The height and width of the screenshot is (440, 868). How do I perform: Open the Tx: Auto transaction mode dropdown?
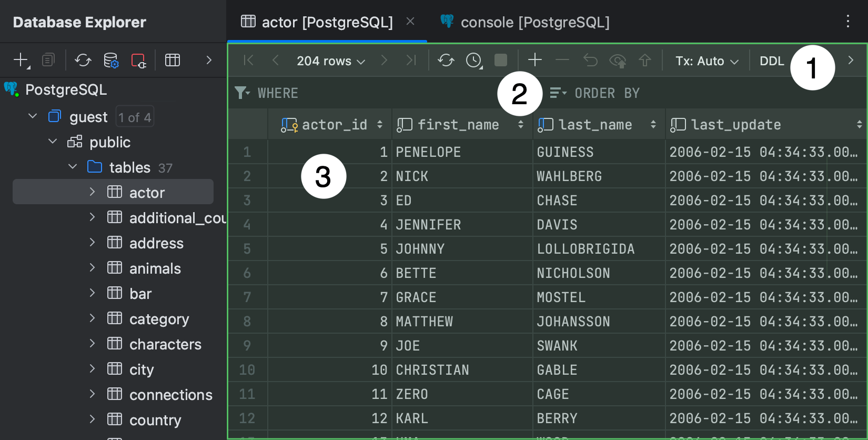tap(706, 61)
